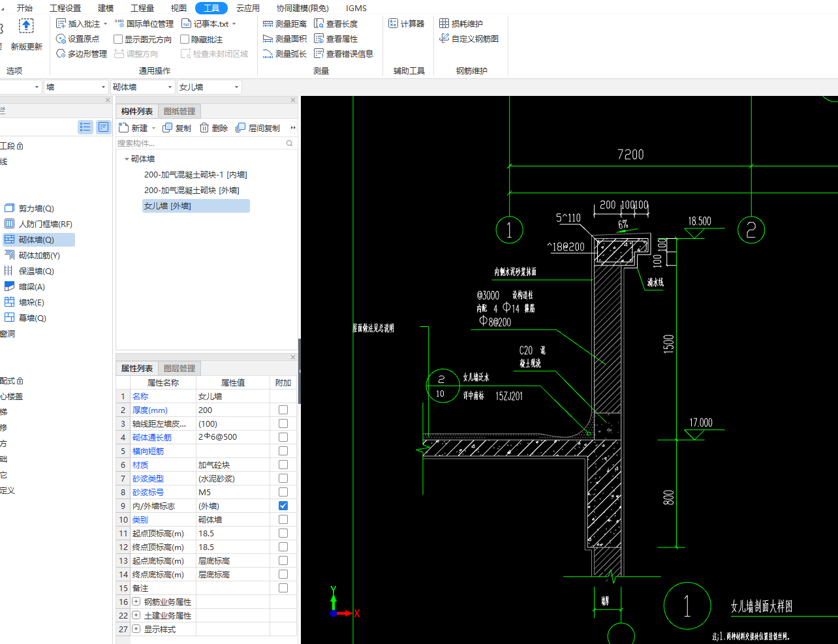The height and width of the screenshot is (644, 838).
Task: Click 查看长度 view length tool
Action: pyautogui.click(x=336, y=23)
